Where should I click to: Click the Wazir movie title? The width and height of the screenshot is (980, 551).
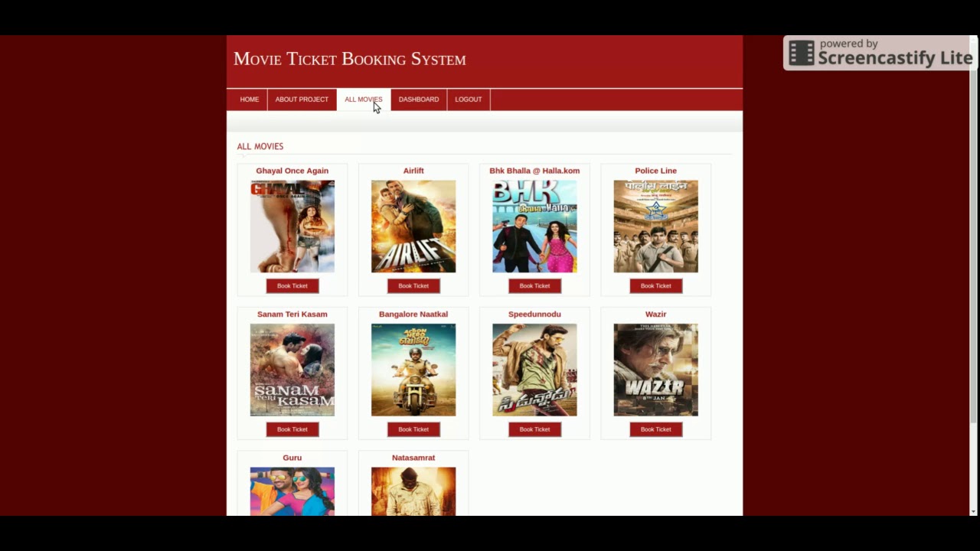[x=655, y=314]
